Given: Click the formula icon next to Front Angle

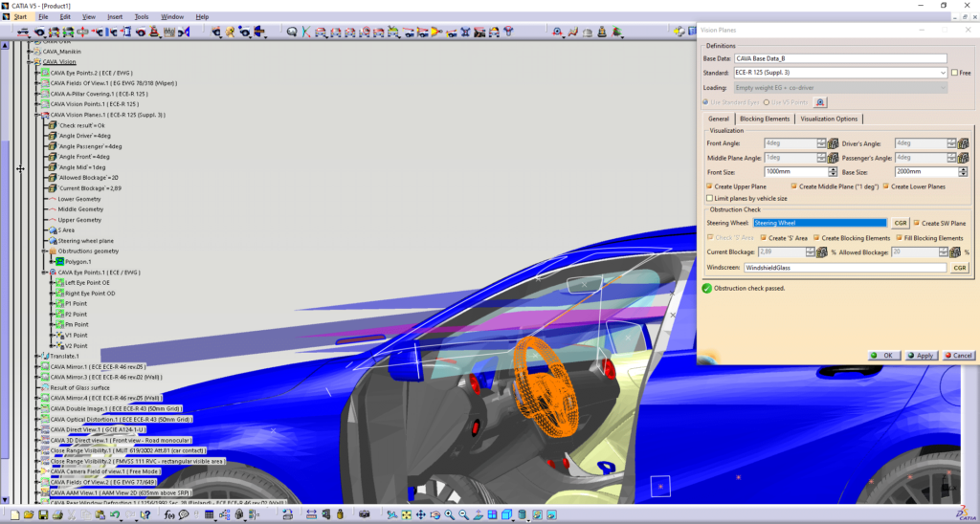Looking at the screenshot, I should click(833, 143).
